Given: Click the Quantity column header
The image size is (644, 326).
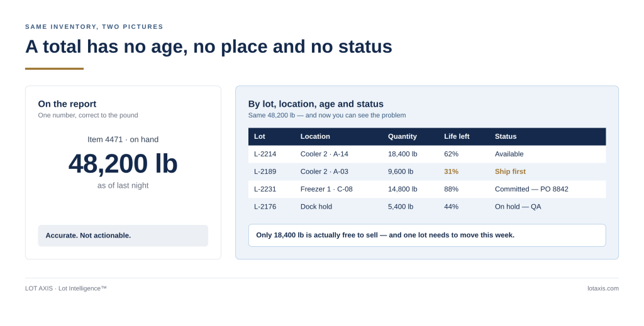Looking at the screenshot, I should click(402, 136).
